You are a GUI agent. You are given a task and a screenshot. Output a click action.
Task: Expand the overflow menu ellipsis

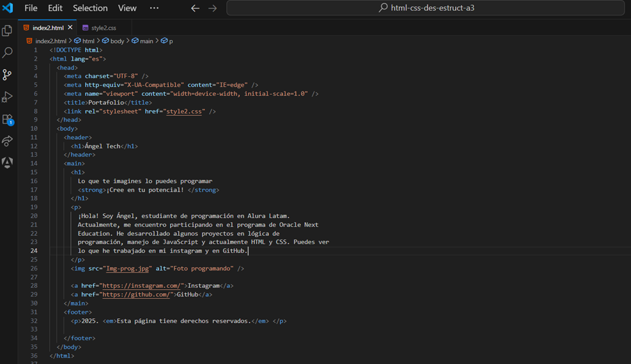click(154, 8)
